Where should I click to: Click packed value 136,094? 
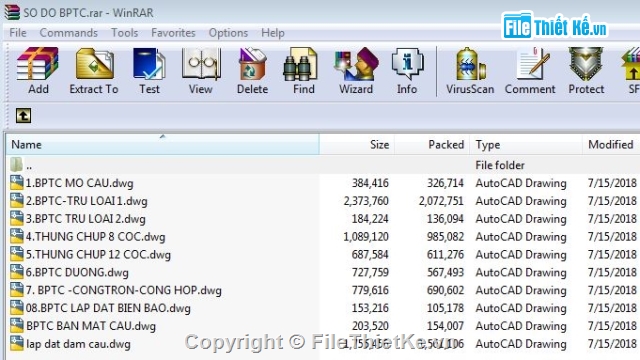click(x=445, y=219)
